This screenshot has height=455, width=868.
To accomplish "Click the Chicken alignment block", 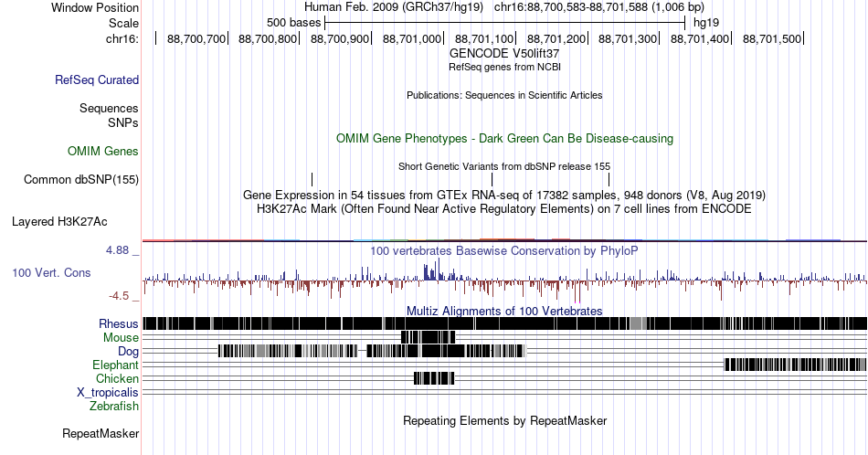I will click(434, 378).
